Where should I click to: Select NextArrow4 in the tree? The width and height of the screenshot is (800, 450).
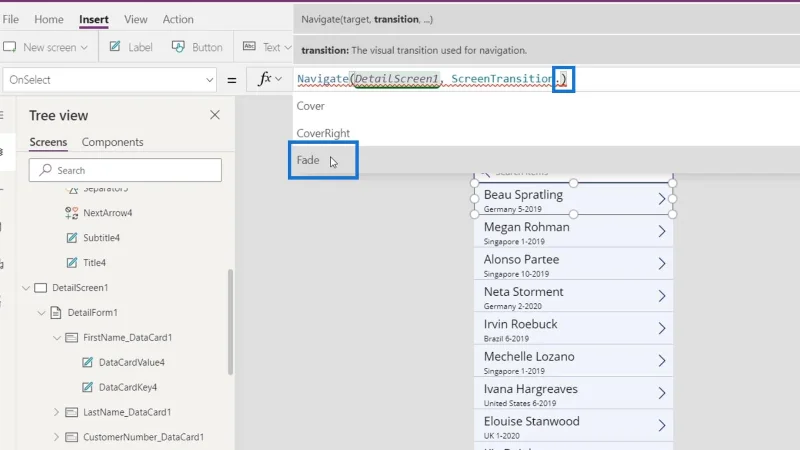point(108,213)
